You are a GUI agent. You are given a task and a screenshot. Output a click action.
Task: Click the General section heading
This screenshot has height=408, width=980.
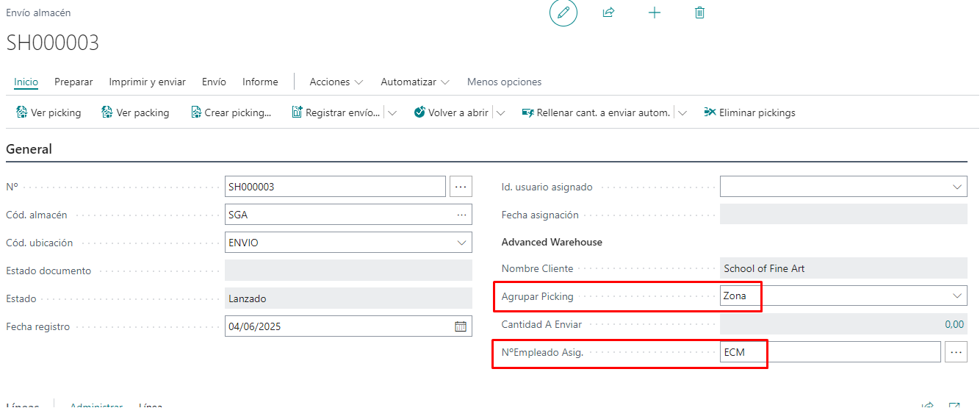29,149
